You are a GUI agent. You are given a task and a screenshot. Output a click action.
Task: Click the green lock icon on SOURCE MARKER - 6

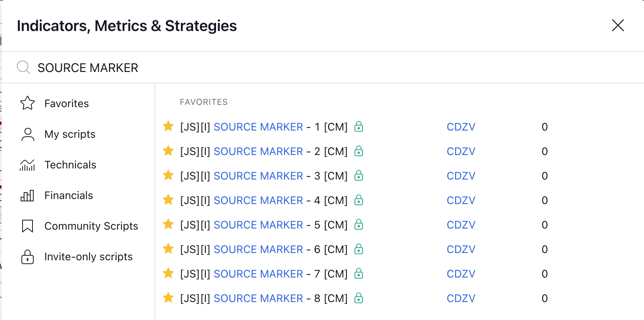pyautogui.click(x=358, y=249)
